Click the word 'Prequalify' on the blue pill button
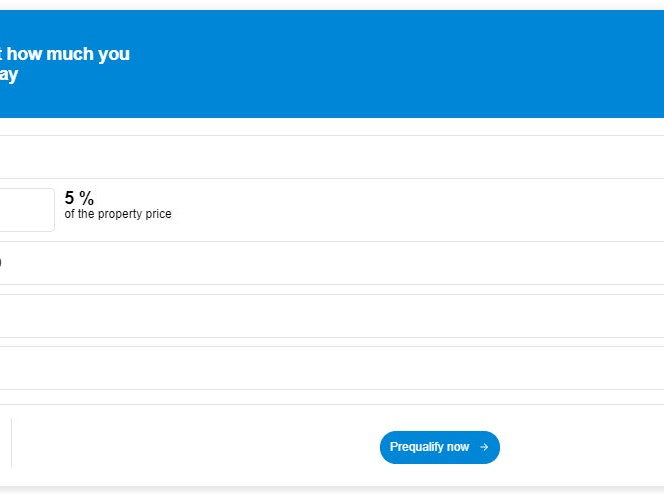Viewport: 664px width, 498px height. click(417, 447)
